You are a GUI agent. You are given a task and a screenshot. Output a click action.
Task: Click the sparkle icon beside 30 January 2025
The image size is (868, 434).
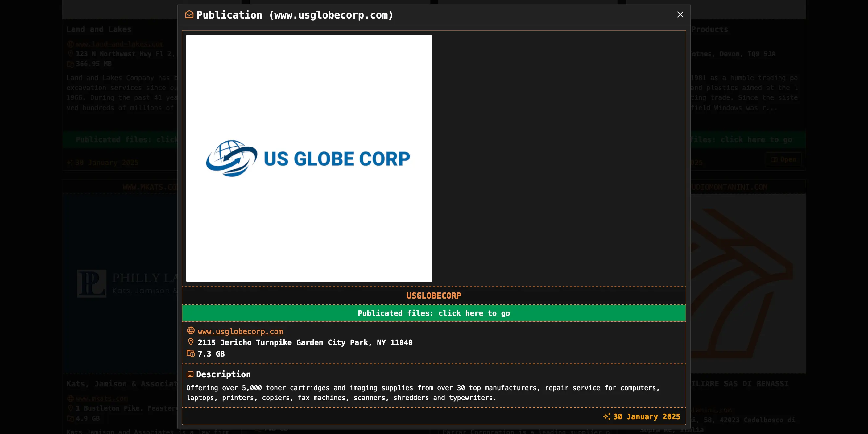coord(606,416)
